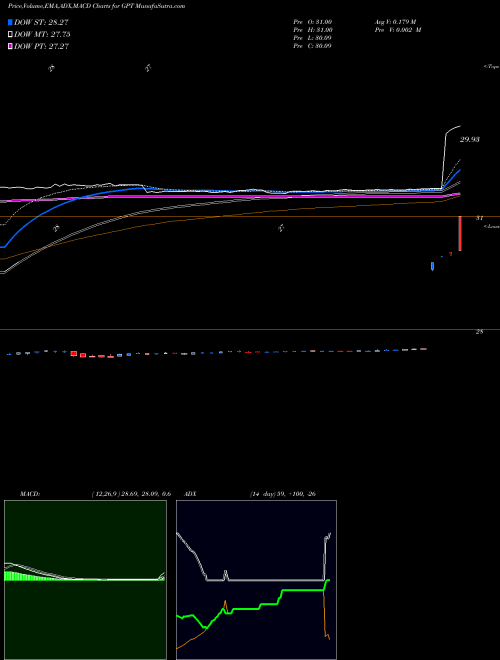Image resolution: width=500 pixels, height=660 pixels.
Task: Click the magenta DOW PT legend swatch
Action: [x=10, y=46]
